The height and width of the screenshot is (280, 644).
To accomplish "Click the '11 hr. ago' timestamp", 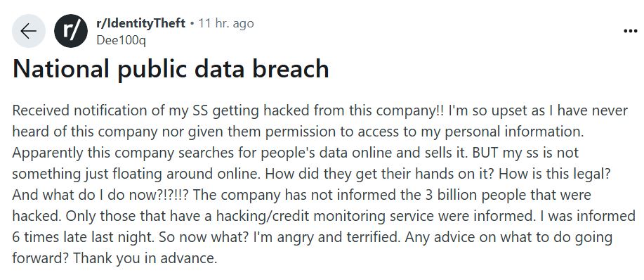I will [226, 23].
